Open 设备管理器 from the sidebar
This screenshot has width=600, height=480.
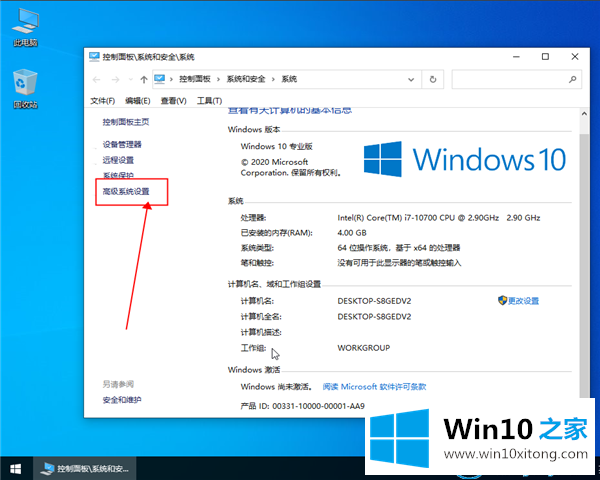tap(122, 145)
